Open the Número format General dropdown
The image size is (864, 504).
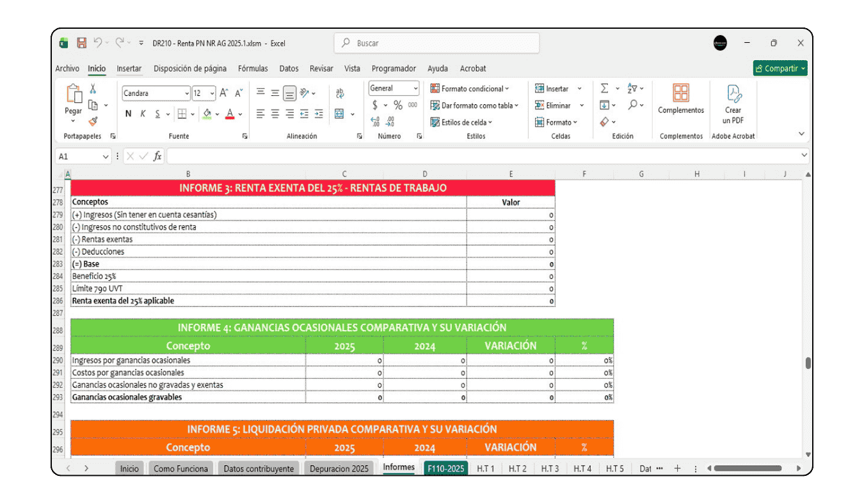(x=415, y=88)
